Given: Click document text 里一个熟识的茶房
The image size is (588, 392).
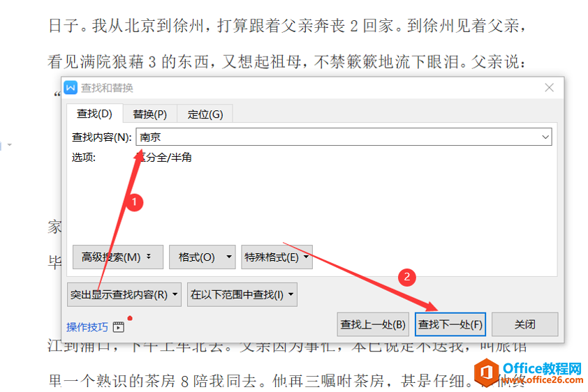Looking at the screenshot, I should tap(112, 380).
